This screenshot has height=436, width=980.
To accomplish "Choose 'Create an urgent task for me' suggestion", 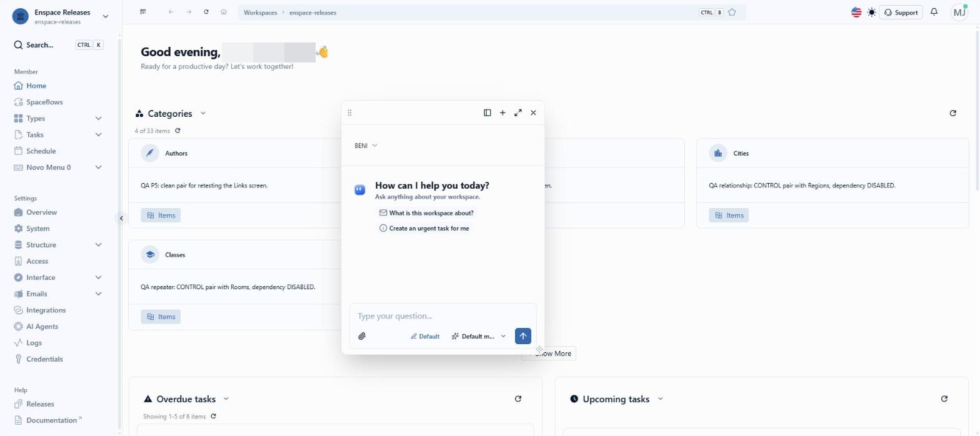I will click(x=424, y=229).
